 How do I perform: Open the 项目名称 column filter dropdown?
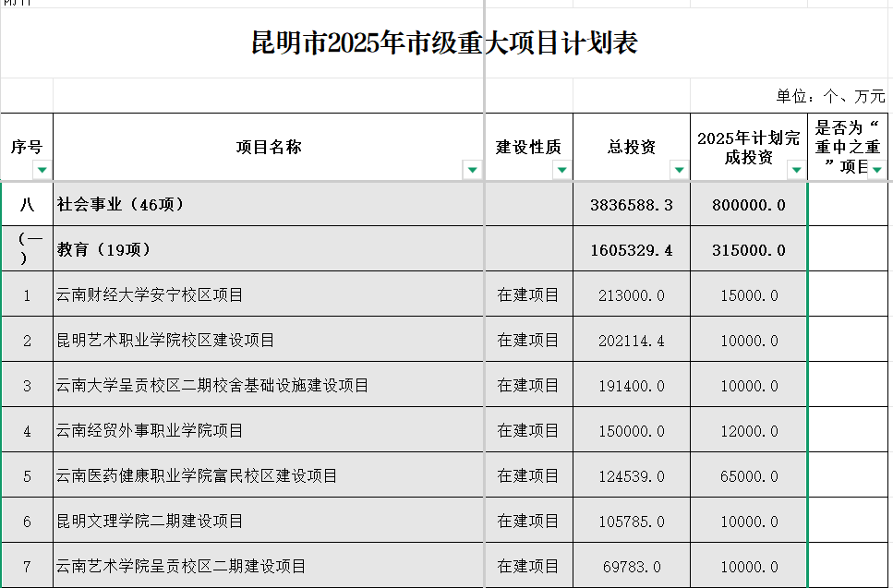pyautogui.click(x=472, y=170)
